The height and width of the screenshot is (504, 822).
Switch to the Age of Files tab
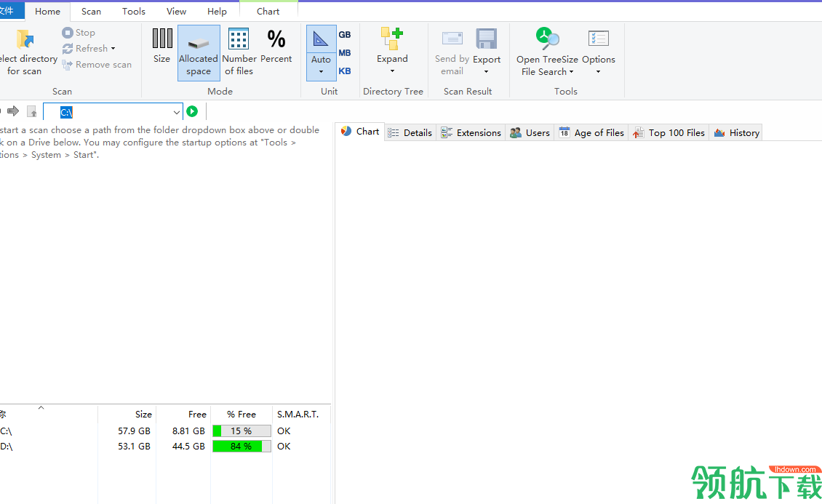pos(591,132)
